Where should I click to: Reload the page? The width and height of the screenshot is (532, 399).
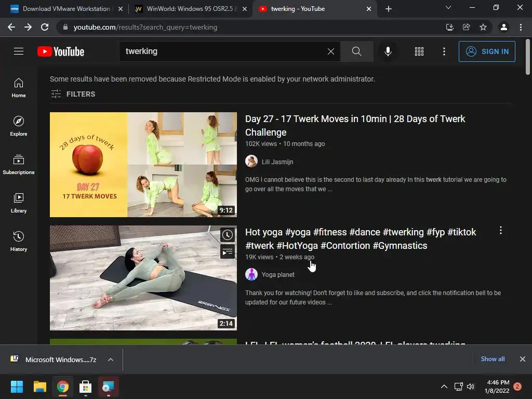click(x=45, y=27)
